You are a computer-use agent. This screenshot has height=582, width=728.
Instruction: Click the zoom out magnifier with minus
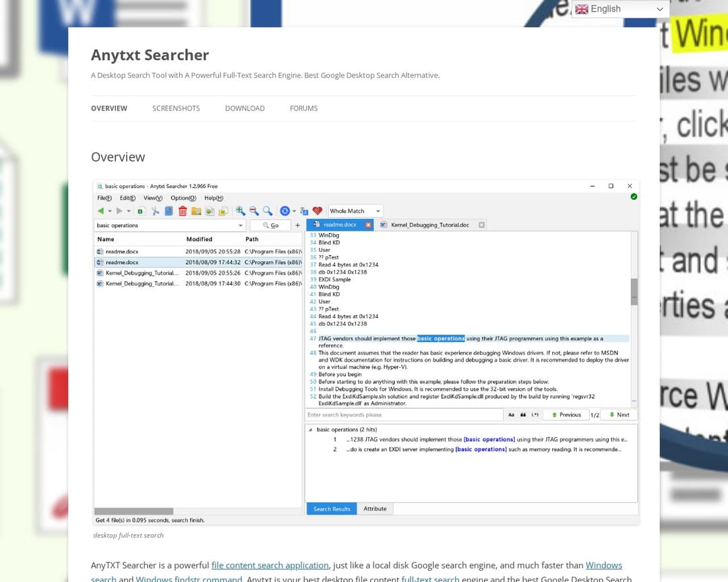pos(254,211)
